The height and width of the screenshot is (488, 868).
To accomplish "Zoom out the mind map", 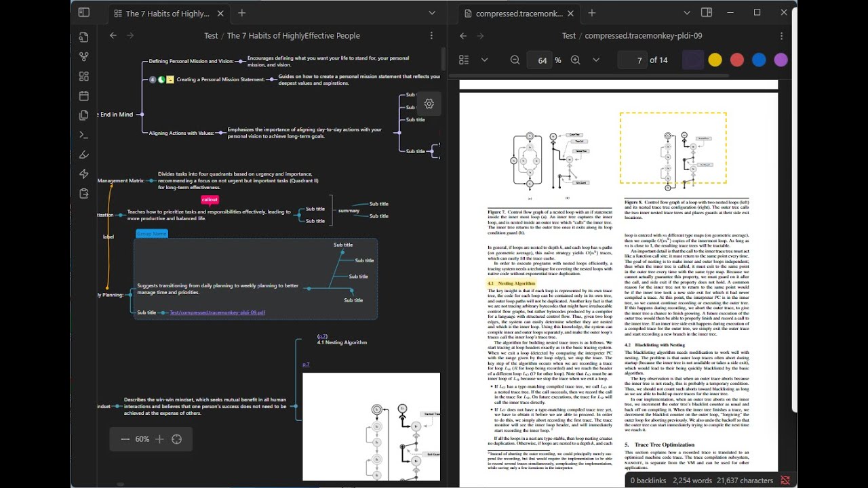I will pyautogui.click(x=125, y=439).
